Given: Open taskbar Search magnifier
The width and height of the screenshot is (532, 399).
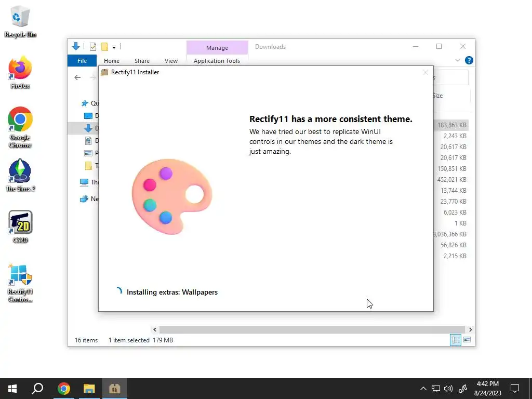Looking at the screenshot, I should coord(37,389).
